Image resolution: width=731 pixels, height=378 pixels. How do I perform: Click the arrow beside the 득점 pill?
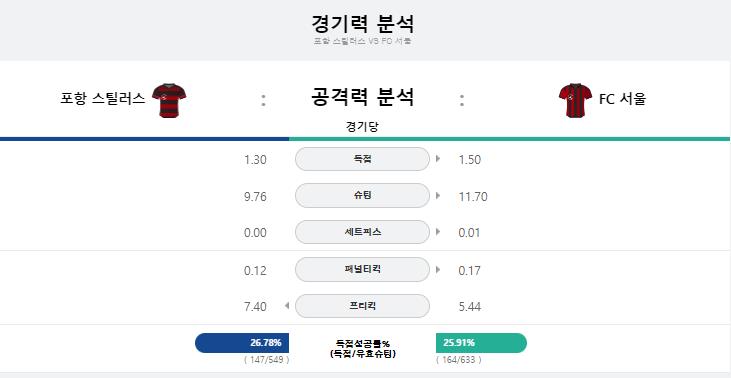pyautogui.click(x=438, y=159)
